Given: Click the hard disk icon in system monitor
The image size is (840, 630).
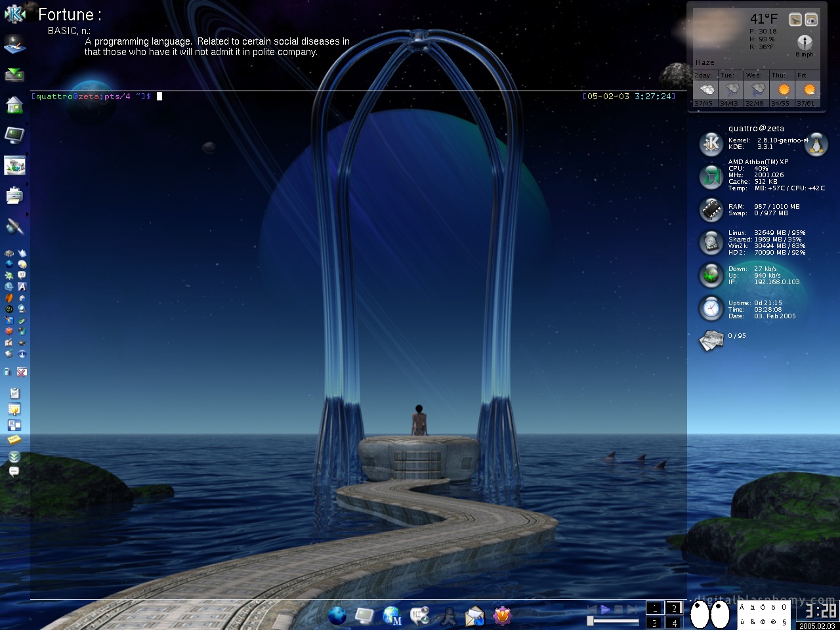Looking at the screenshot, I should click(x=711, y=242).
